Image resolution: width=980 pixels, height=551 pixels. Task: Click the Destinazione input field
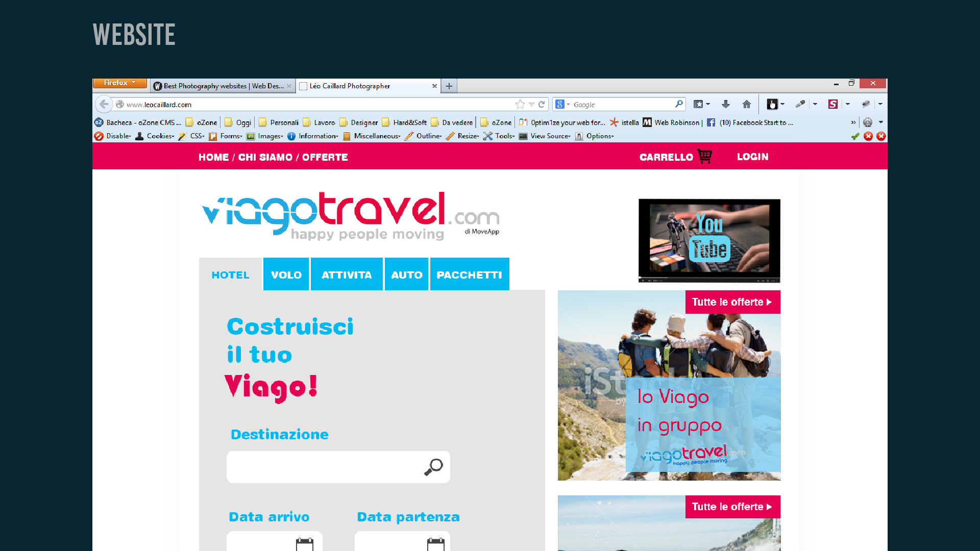338,467
